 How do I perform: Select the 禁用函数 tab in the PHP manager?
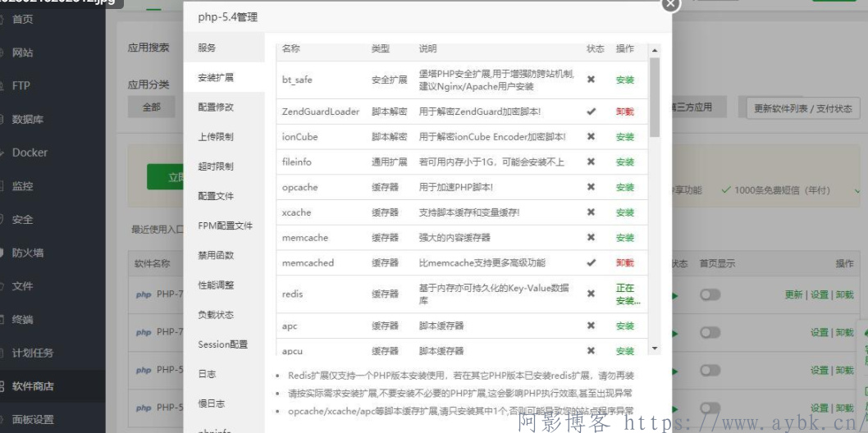point(216,256)
